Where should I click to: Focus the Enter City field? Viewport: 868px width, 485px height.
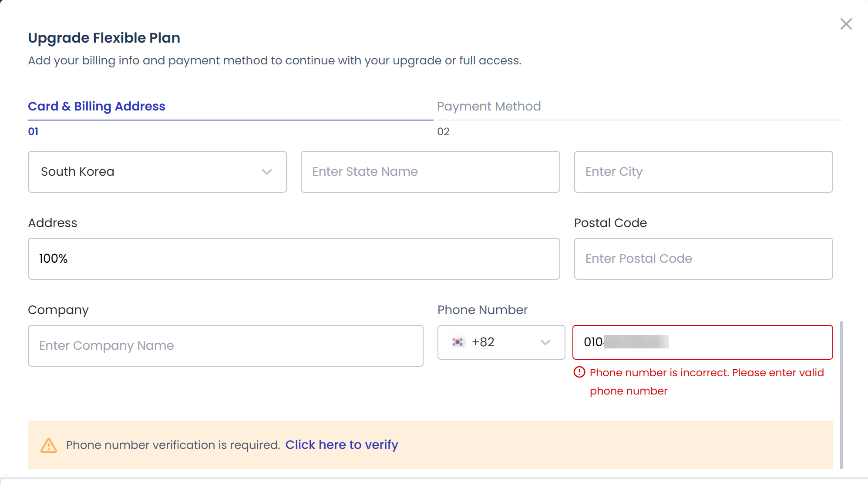703,172
